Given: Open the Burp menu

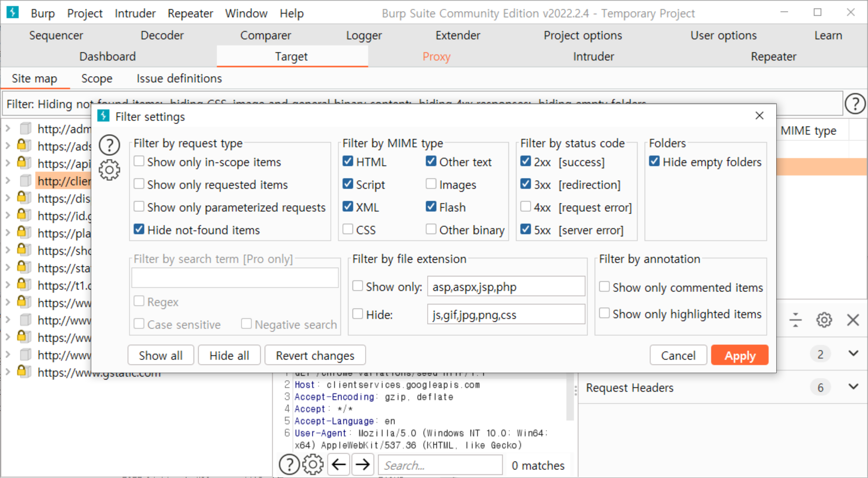Looking at the screenshot, I should (42, 13).
